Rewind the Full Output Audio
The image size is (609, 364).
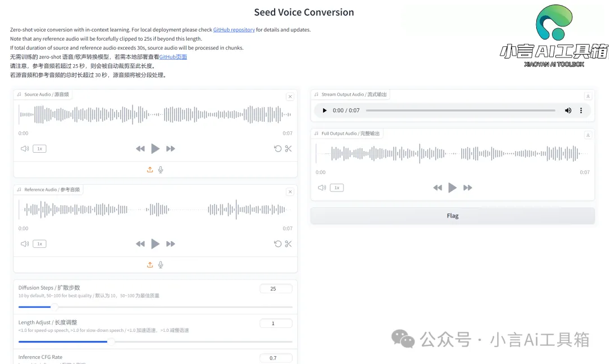(438, 188)
